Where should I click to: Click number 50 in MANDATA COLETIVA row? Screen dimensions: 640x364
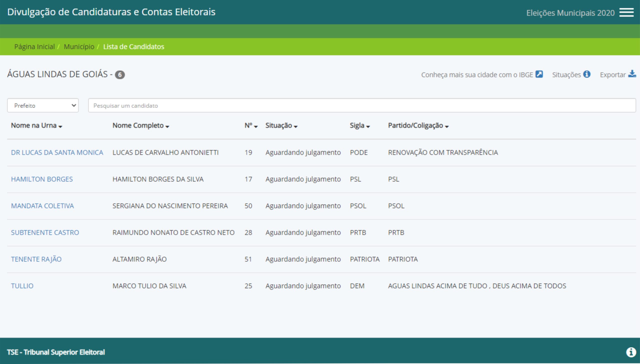click(248, 206)
